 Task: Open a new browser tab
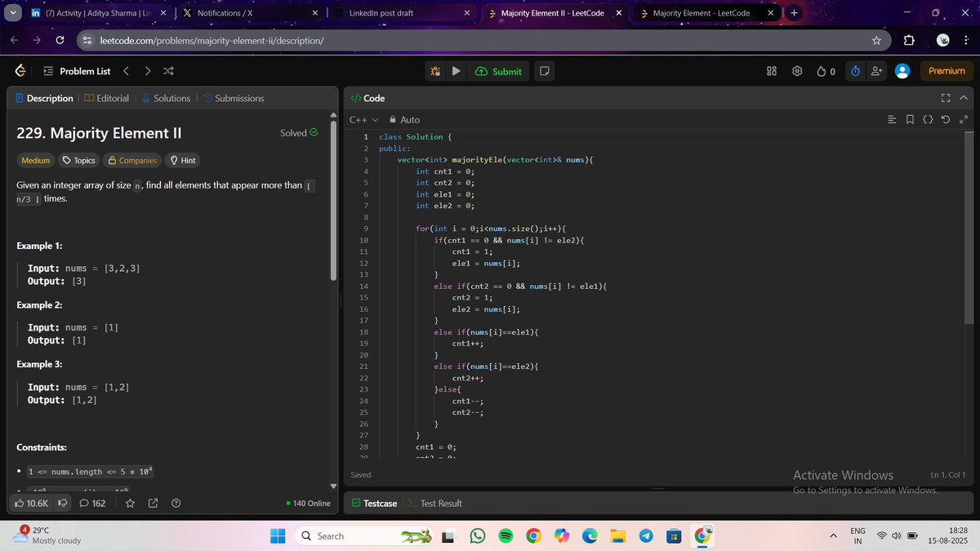[795, 13]
